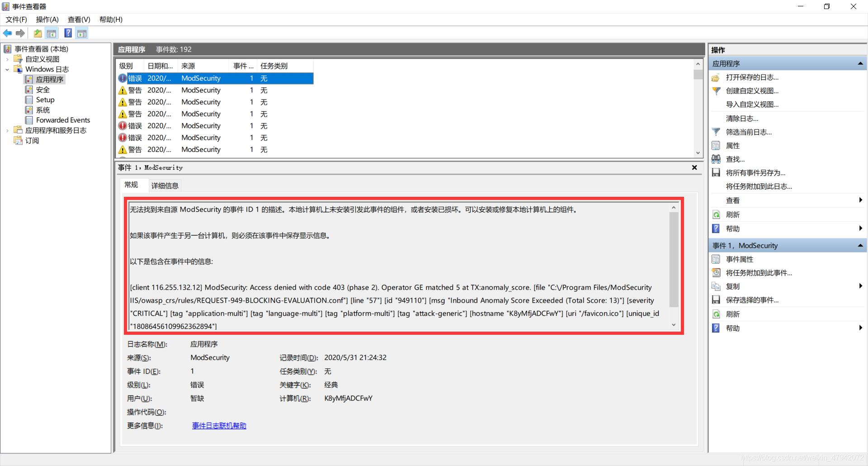Expand the 自定义视图 tree node
Image resolution: width=868 pixels, height=466 pixels.
pyautogui.click(x=7, y=59)
